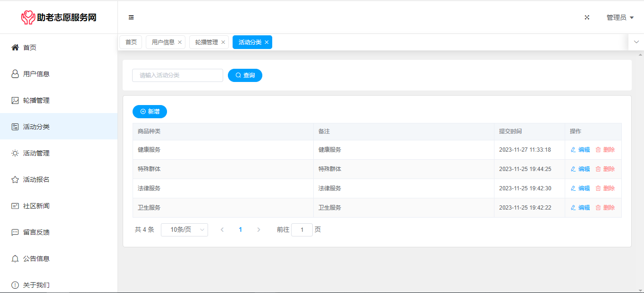This screenshot has width=644, height=293.
Task: Click the carousel management image icon
Action: coord(15,100)
